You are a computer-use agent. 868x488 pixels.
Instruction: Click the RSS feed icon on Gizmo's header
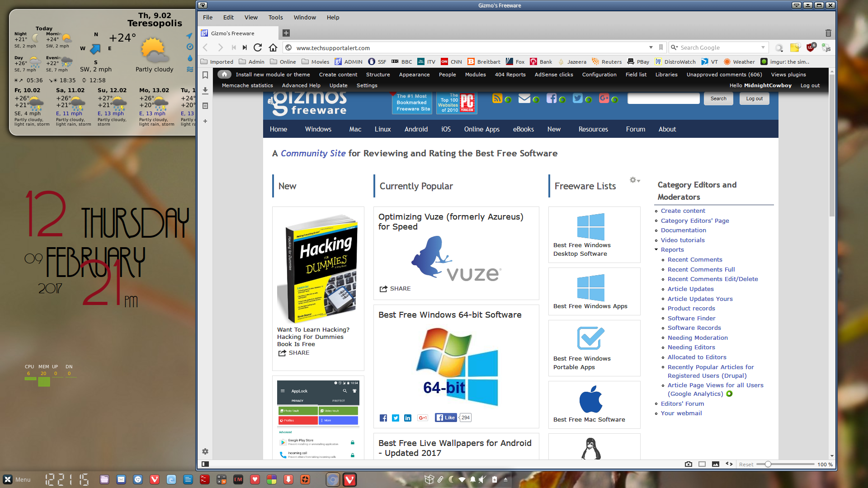click(x=497, y=99)
